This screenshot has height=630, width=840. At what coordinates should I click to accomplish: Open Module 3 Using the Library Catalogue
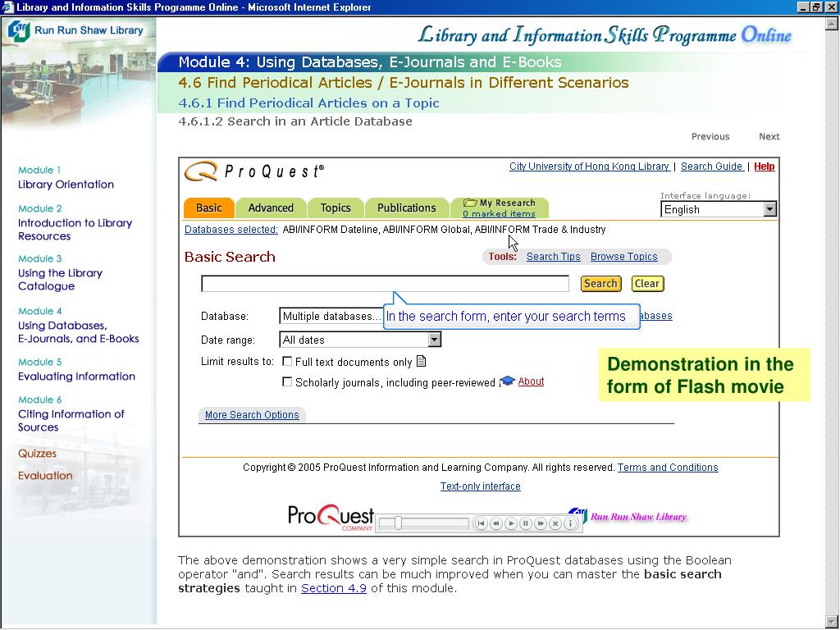pyautogui.click(x=60, y=272)
